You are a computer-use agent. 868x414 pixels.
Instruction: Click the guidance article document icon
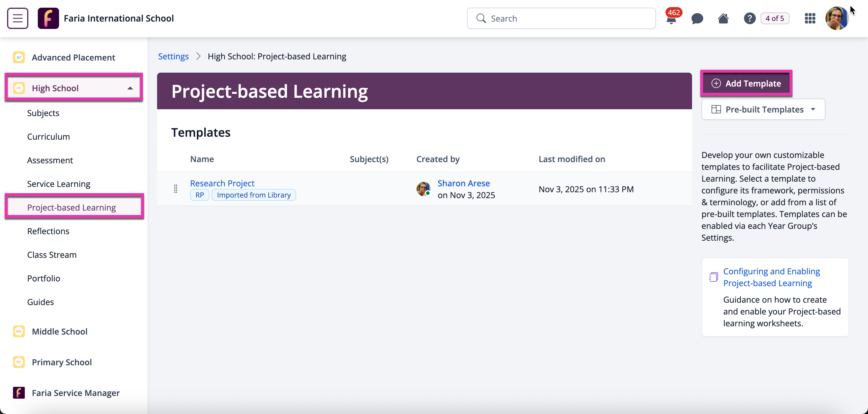click(713, 277)
